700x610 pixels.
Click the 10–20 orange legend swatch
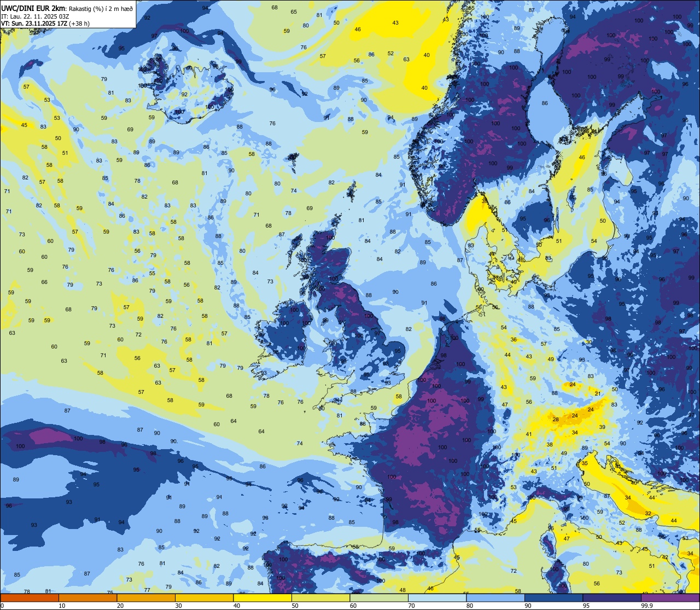(87, 597)
